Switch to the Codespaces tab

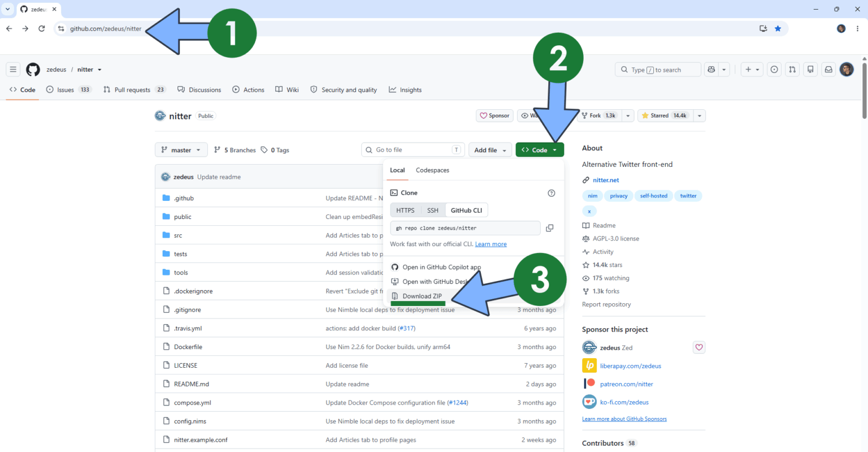(432, 170)
